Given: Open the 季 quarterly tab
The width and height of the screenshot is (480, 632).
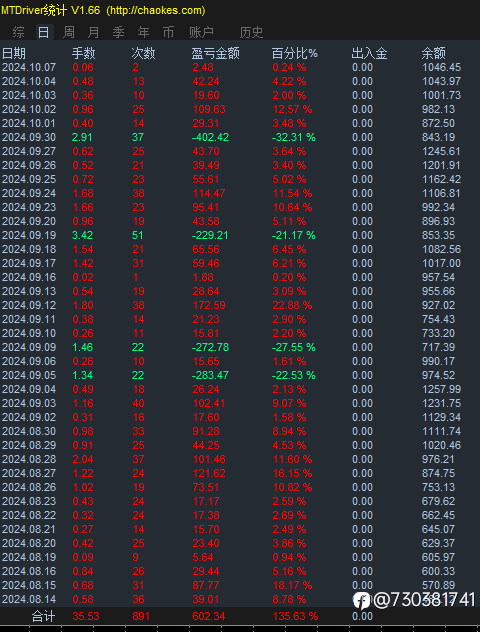Looking at the screenshot, I should [118, 32].
